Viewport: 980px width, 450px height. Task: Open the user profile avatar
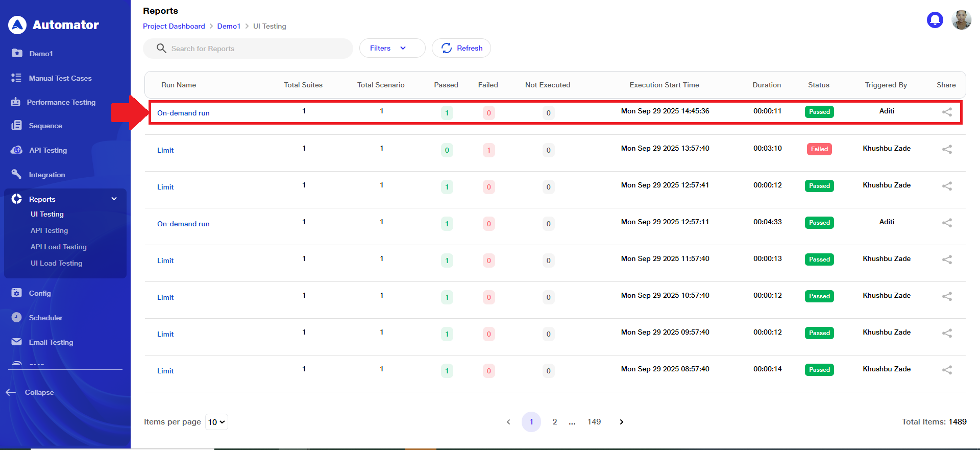click(x=961, y=20)
